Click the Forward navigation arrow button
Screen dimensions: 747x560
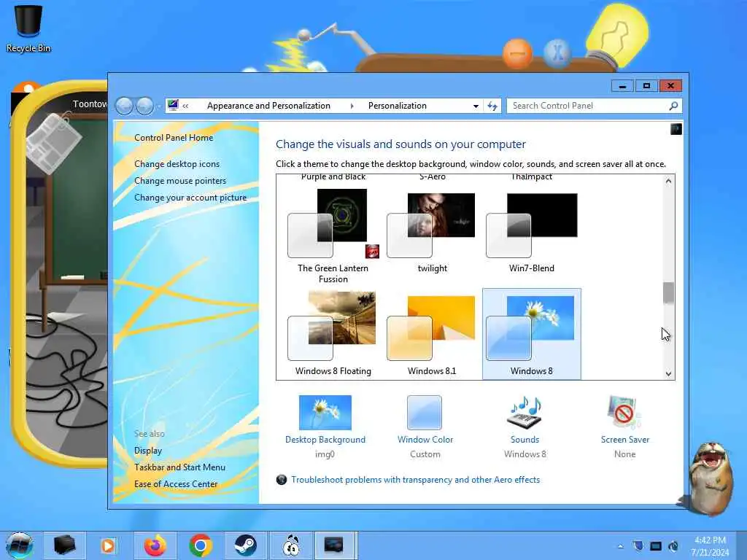(145, 106)
